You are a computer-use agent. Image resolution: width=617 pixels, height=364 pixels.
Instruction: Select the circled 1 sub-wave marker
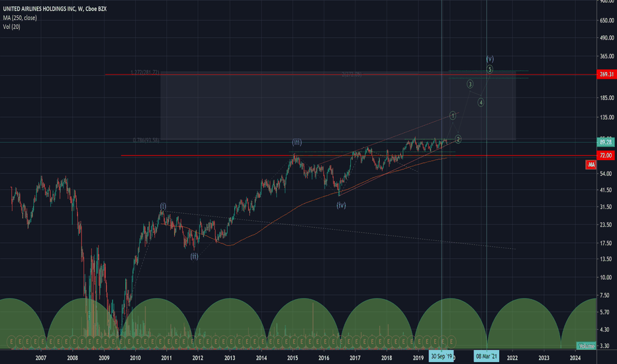[453, 116]
